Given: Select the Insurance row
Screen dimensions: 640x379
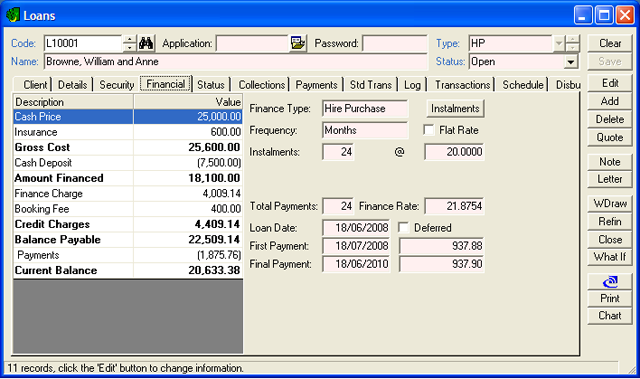Looking at the screenshot, I should coord(128,132).
